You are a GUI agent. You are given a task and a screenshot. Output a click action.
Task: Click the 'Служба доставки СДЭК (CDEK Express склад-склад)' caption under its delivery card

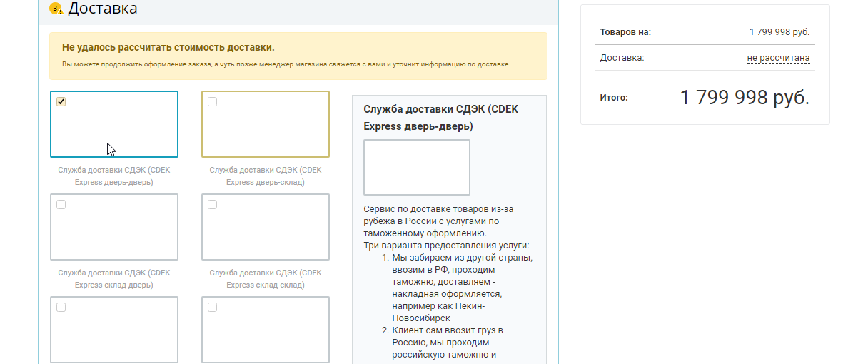(x=266, y=279)
